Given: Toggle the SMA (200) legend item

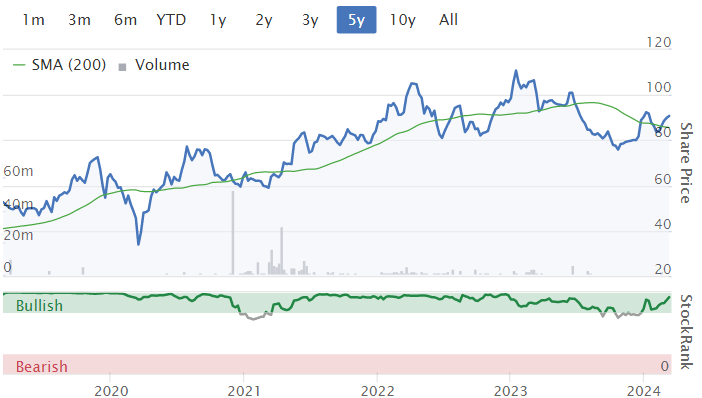Looking at the screenshot, I should 60,65.
